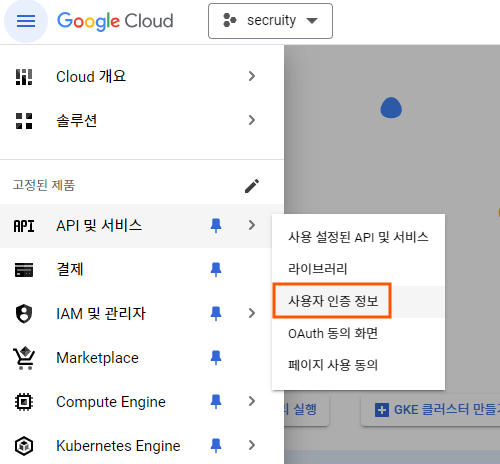This screenshot has width=500, height=464.
Task: Click the 고정된 제품 heading
Action: click(44, 185)
